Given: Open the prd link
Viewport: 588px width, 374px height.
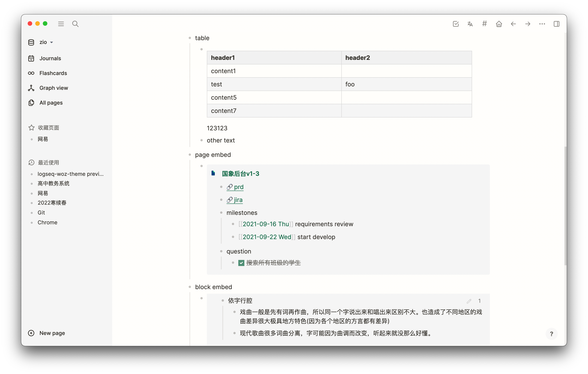Looking at the screenshot, I should click(238, 187).
